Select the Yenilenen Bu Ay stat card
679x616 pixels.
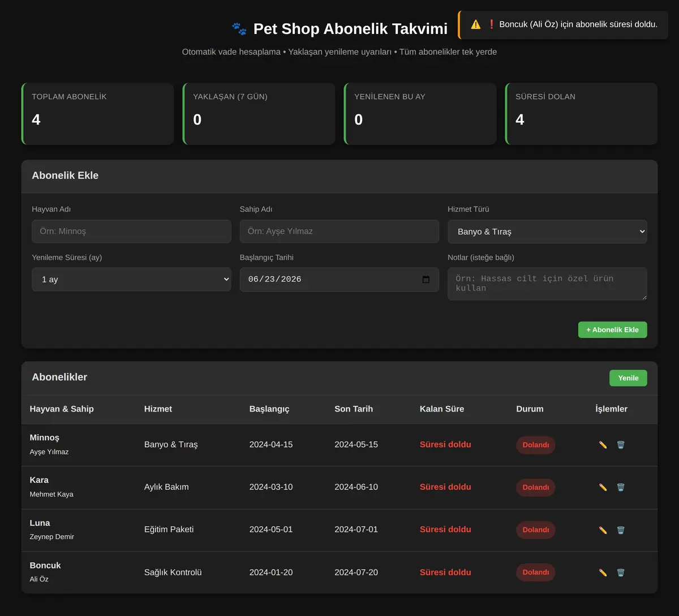coord(420,114)
